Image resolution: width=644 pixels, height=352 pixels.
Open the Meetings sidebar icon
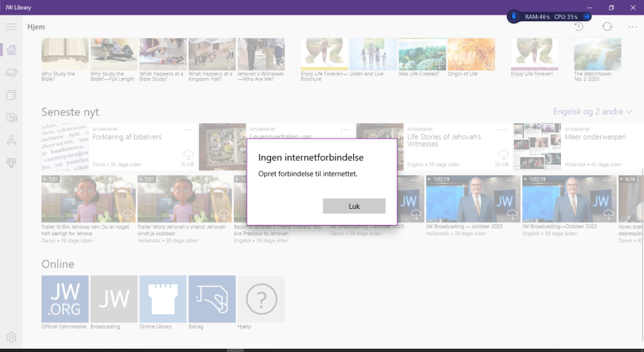point(11,141)
